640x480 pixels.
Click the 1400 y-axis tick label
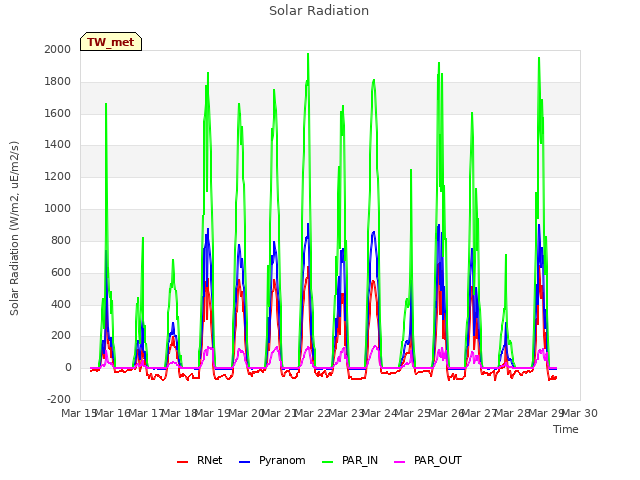click(58, 144)
